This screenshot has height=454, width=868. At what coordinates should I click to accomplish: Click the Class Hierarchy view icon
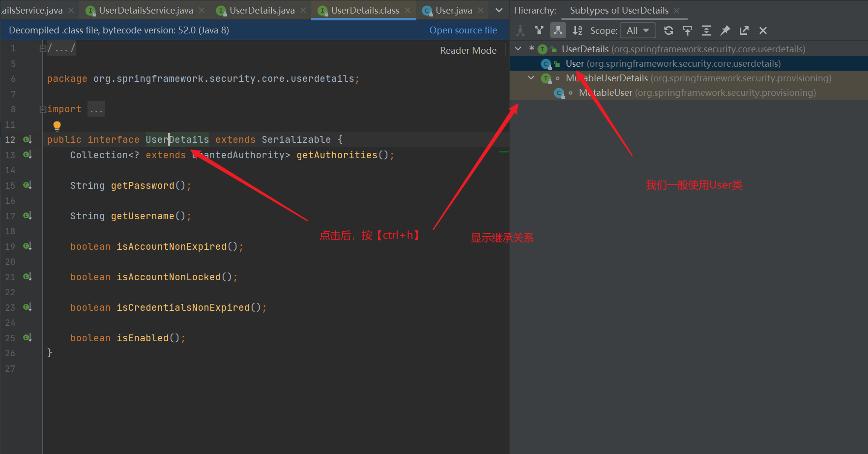click(x=520, y=30)
